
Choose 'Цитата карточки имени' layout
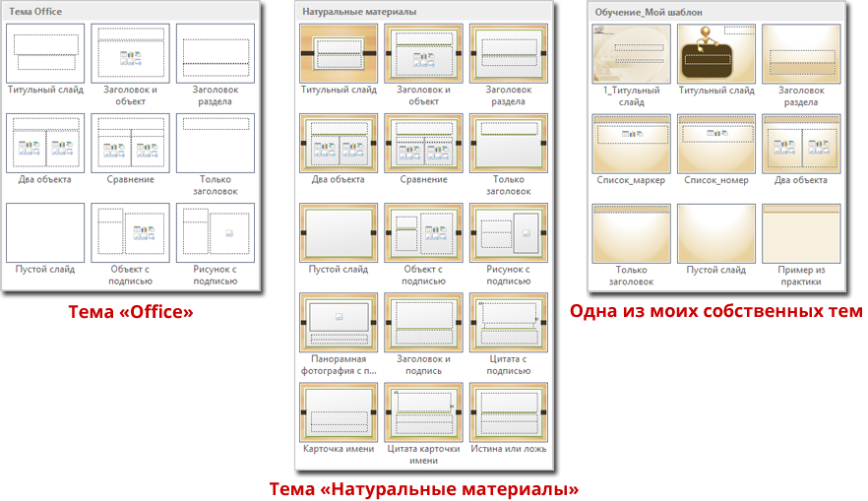pos(423,412)
